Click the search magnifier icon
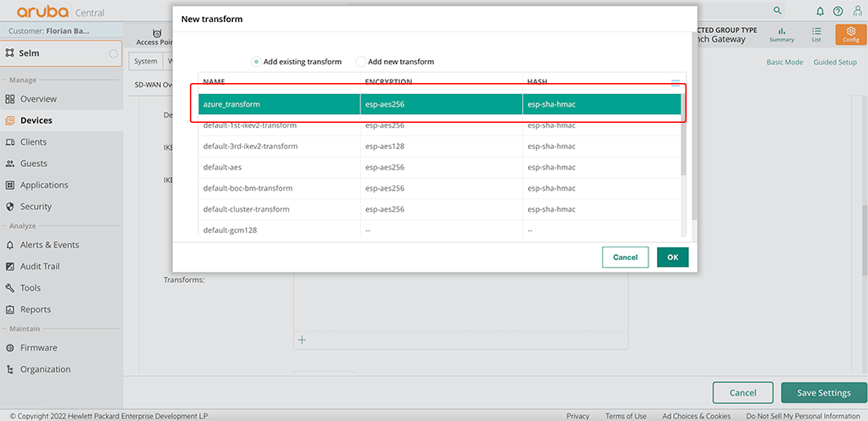This screenshot has width=868, height=421. point(777,11)
